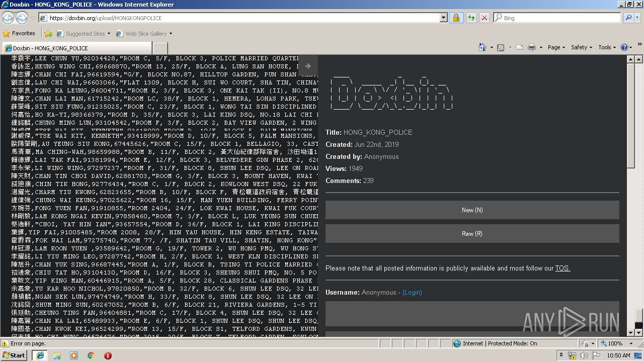Expand the Home button dropdown arrow
The height and width of the screenshot is (362, 644).
pos(491,47)
